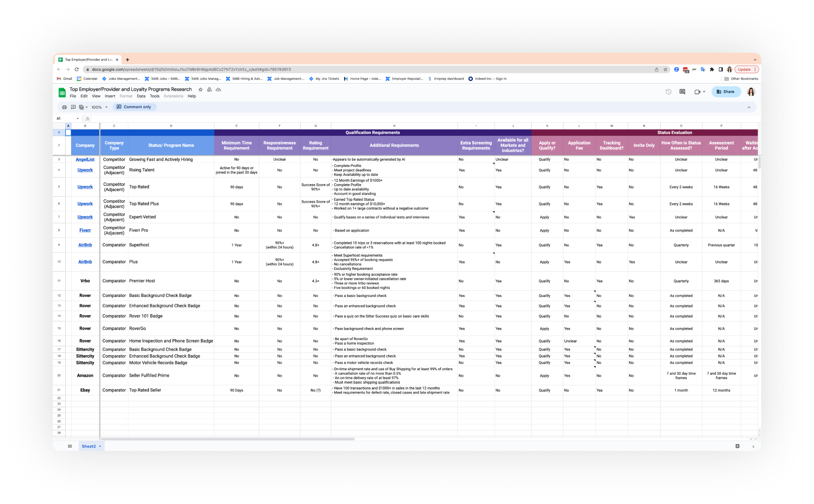
Task: Select the 'Premier Host' cell
Action: tap(171, 281)
